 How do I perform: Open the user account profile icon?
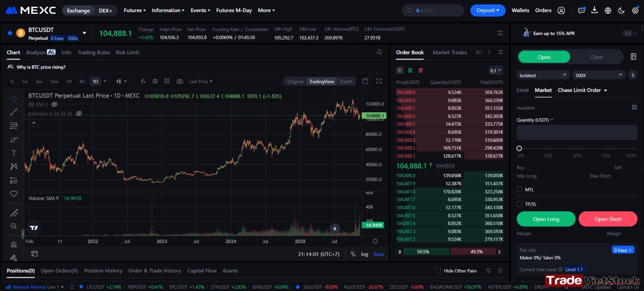click(561, 10)
